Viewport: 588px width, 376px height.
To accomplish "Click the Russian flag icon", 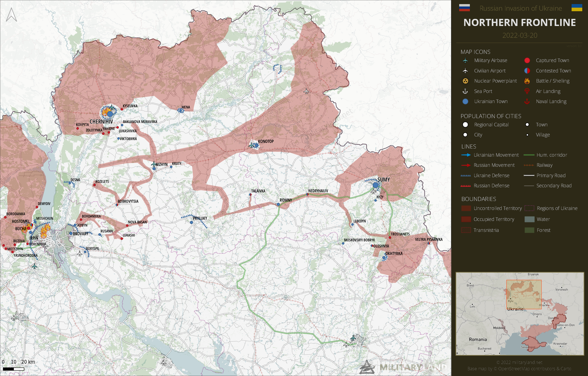I will tap(464, 8).
